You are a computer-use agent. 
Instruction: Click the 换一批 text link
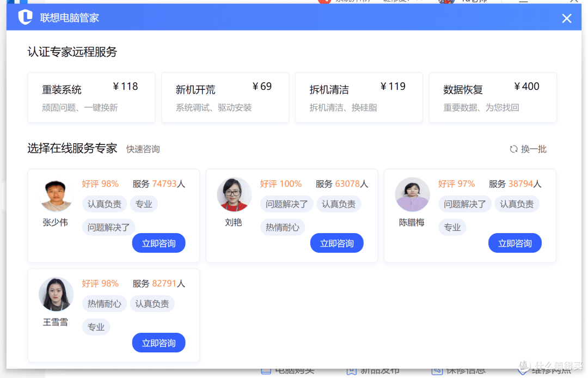tap(534, 149)
